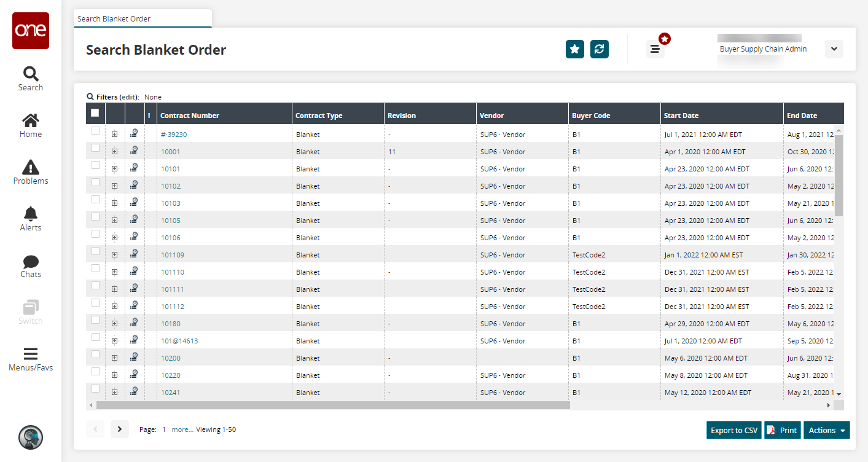Viewport: 868px width, 462px height.
Task: Click Export to CSV button
Action: pos(734,430)
